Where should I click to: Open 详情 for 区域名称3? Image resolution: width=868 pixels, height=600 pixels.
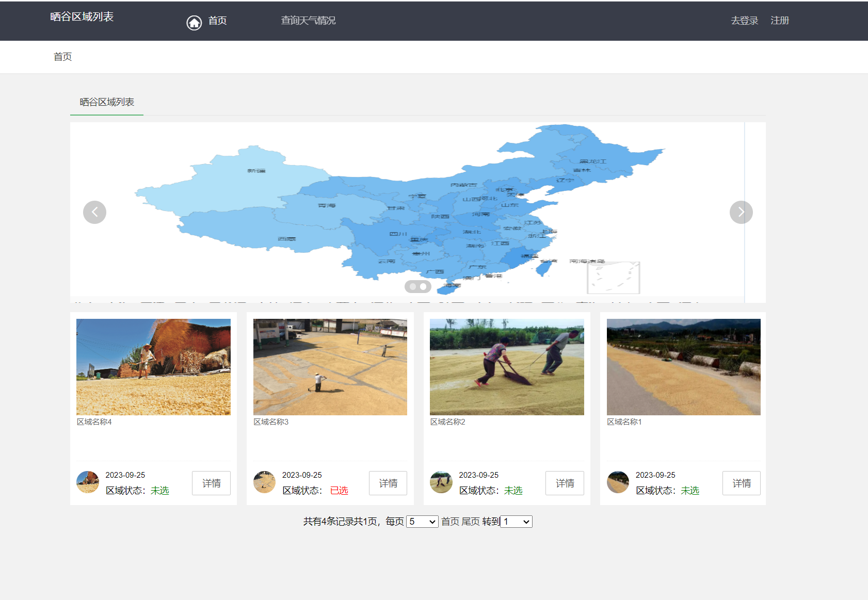click(388, 483)
